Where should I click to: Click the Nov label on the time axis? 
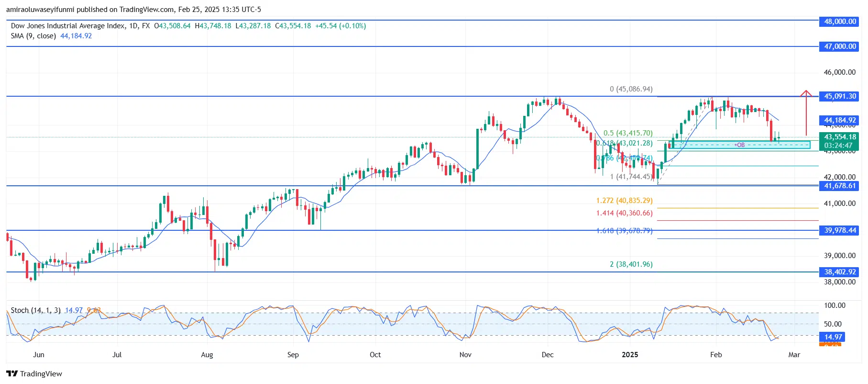465,355
